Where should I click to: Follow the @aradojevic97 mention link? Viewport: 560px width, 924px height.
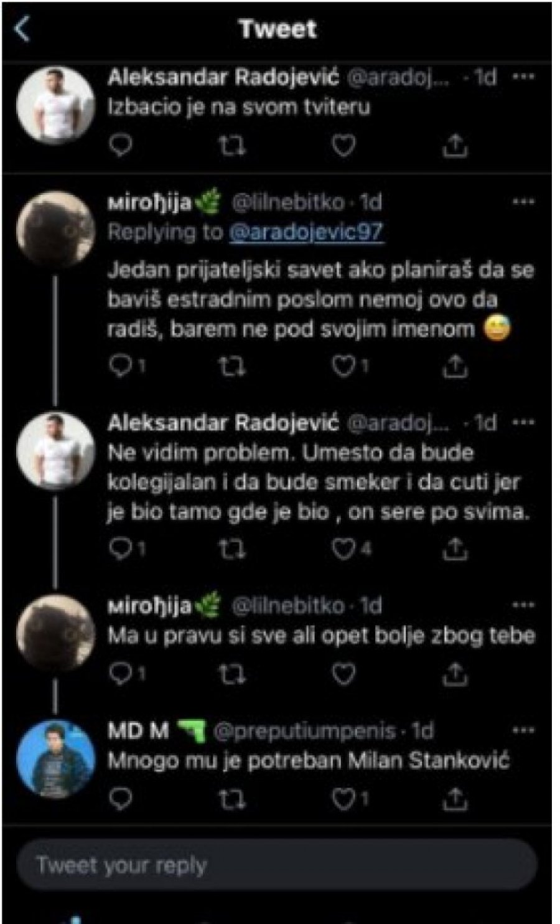pos(306,232)
